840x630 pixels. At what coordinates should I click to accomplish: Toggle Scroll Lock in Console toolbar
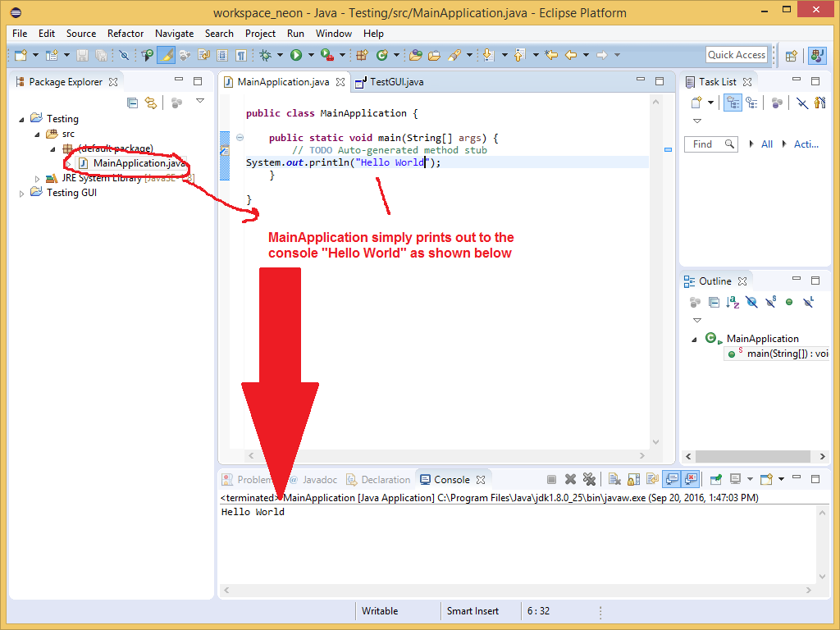pos(632,479)
